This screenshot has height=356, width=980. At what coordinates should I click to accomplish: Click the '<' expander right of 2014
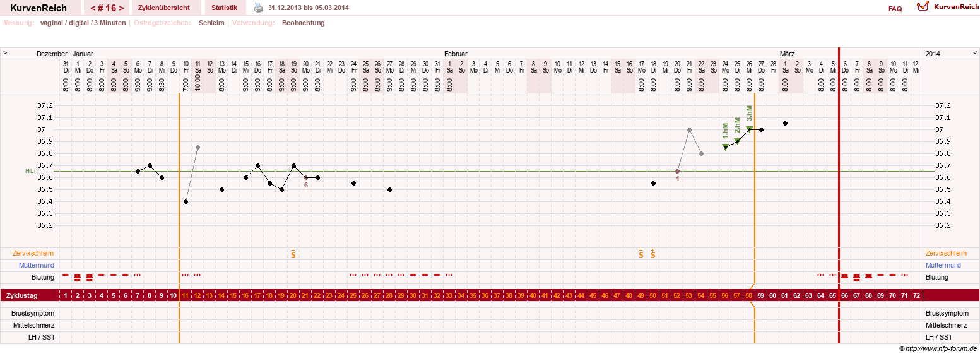point(975,54)
